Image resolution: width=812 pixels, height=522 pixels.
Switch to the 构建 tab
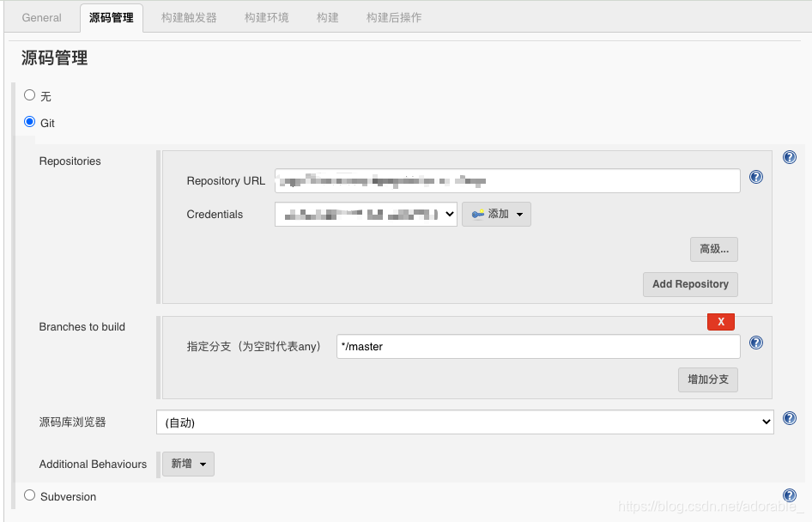327,18
